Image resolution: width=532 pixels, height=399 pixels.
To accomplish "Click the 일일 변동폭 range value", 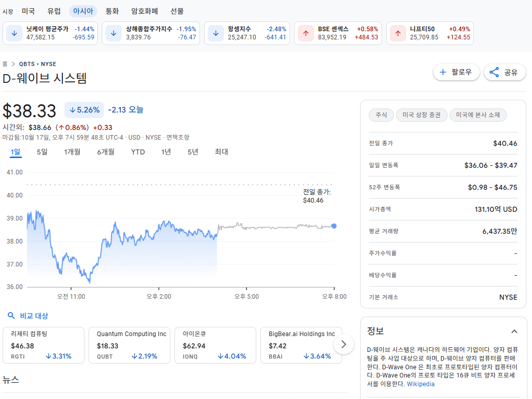I will click(x=491, y=166).
